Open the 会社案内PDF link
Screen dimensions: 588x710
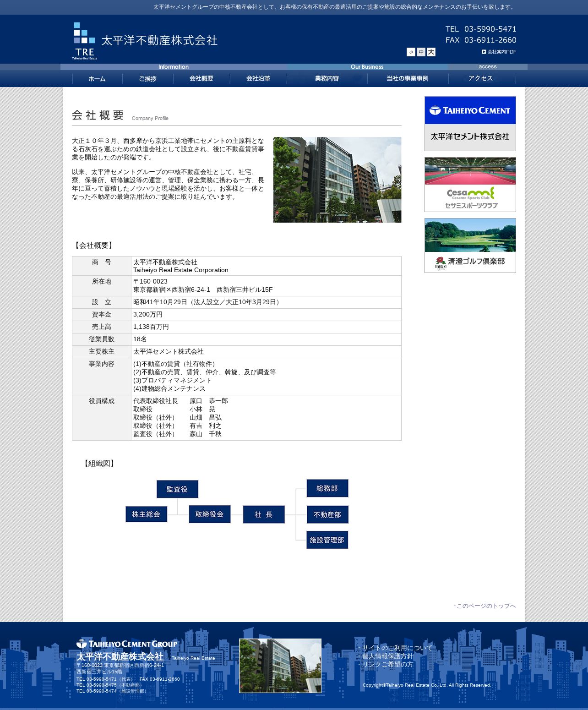pyautogui.click(x=499, y=52)
